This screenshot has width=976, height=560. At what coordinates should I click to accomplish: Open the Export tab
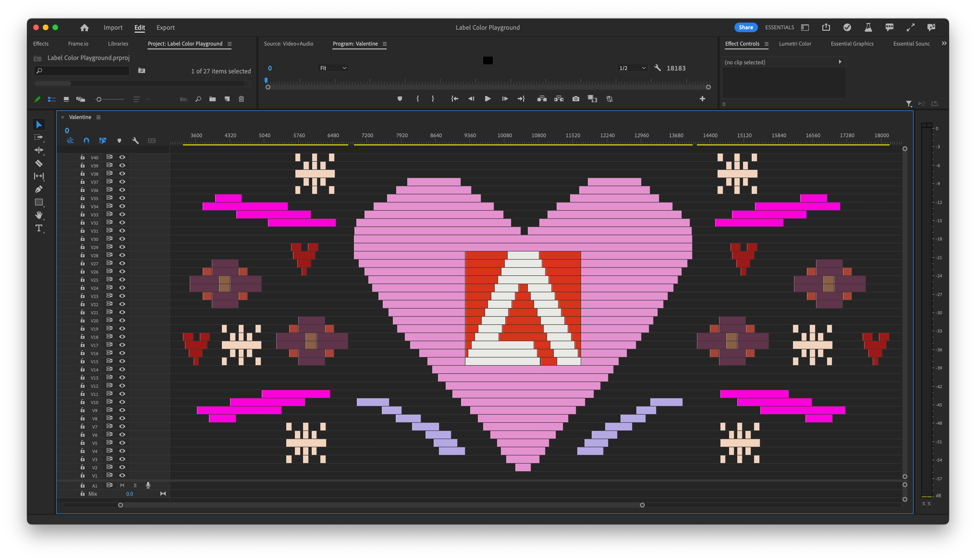[x=165, y=27]
